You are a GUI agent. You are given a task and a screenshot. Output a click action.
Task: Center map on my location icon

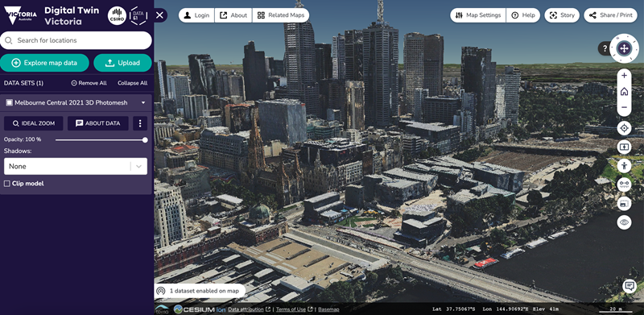coord(624,128)
